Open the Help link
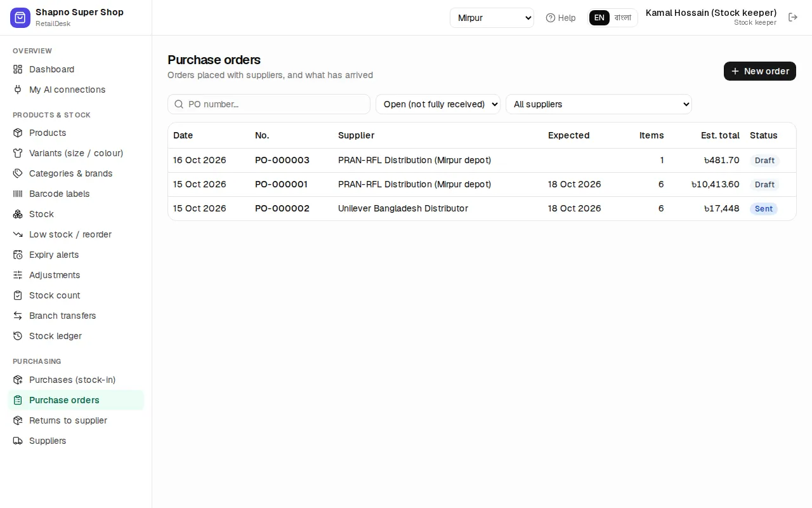Screen dimensions: 812x508 tap(561, 18)
